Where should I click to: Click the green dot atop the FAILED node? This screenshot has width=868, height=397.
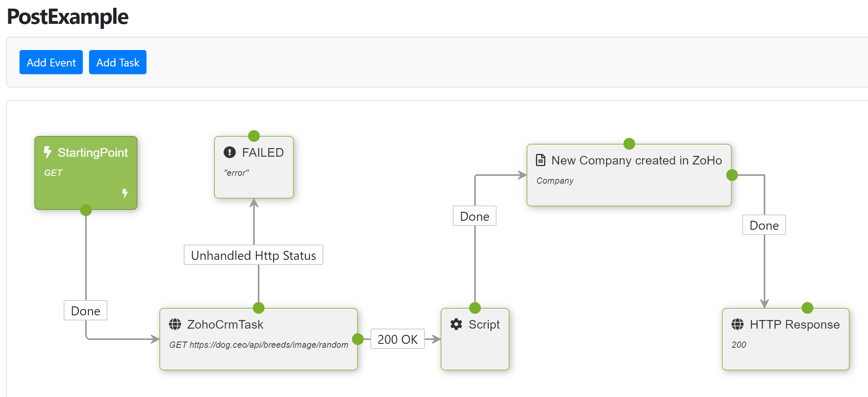point(254,136)
